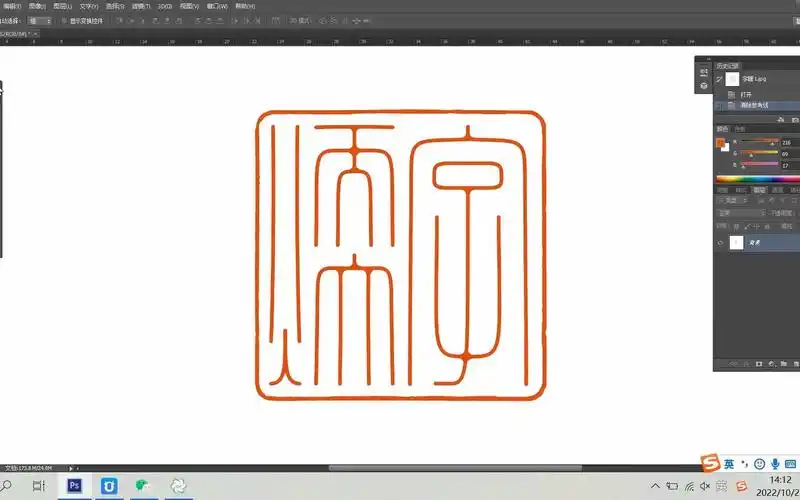The height and width of the screenshot is (500, 800).
Task: Click the blue U app in taskbar
Action: pos(109,486)
